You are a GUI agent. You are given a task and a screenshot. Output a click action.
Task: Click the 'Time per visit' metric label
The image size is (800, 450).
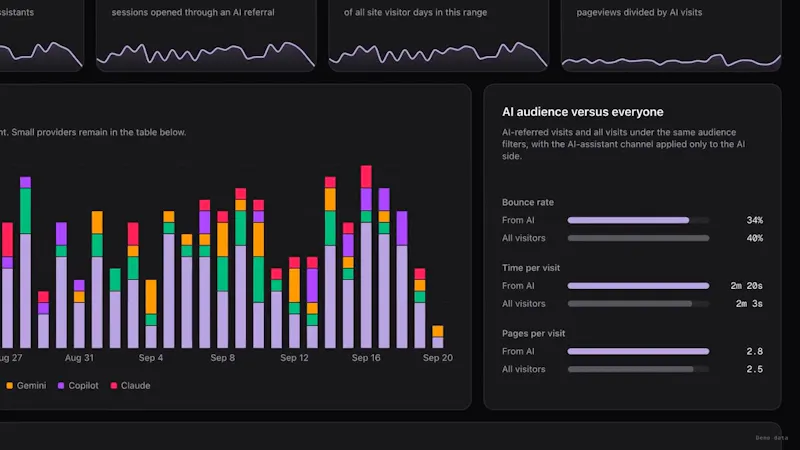(531, 268)
